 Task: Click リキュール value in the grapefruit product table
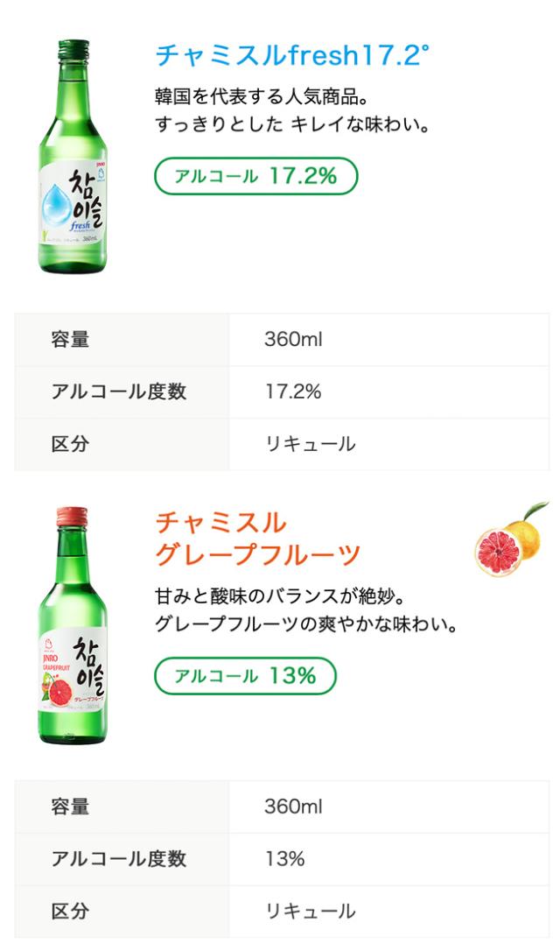coord(310,912)
